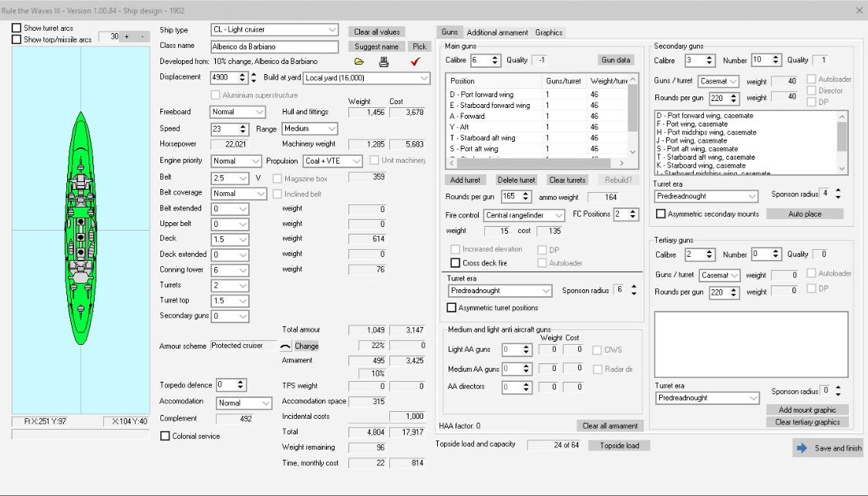Click the open design folder icon
The width and height of the screenshot is (868, 496).
(359, 61)
